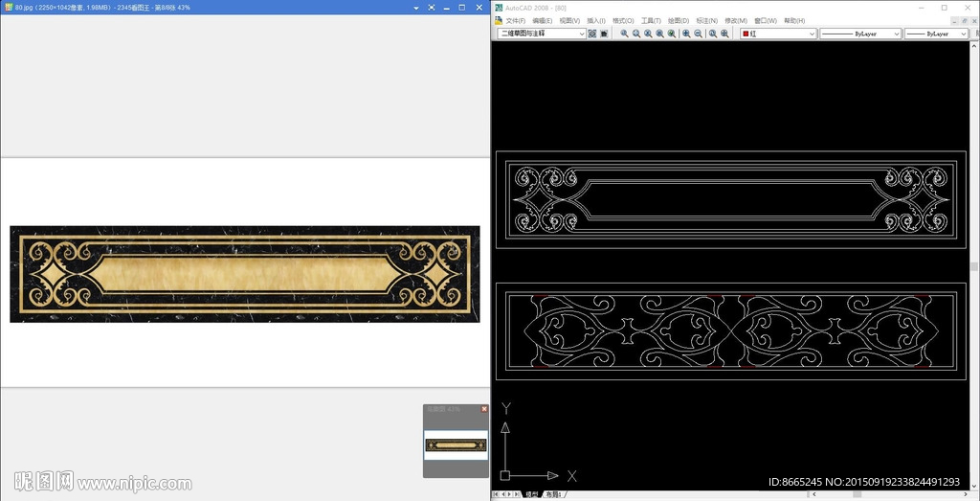Image resolution: width=980 pixels, height=501 pixels.
Task: Open image viewer title bar dropdown menu arrow
Action: (x=414, y=7)
